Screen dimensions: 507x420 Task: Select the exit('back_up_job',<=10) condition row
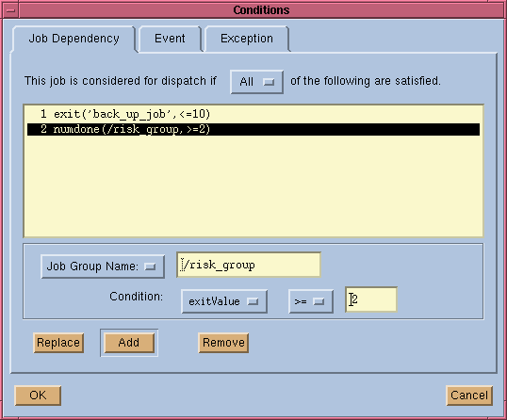coord(253,114)
